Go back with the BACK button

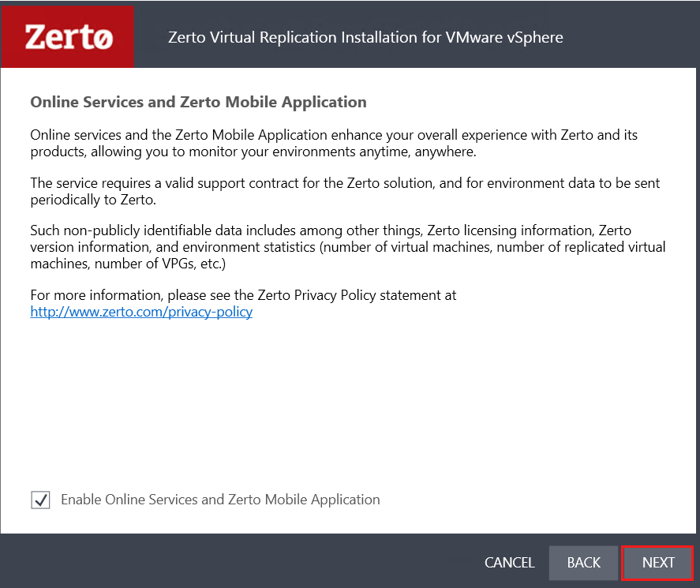tap(583, 563)
